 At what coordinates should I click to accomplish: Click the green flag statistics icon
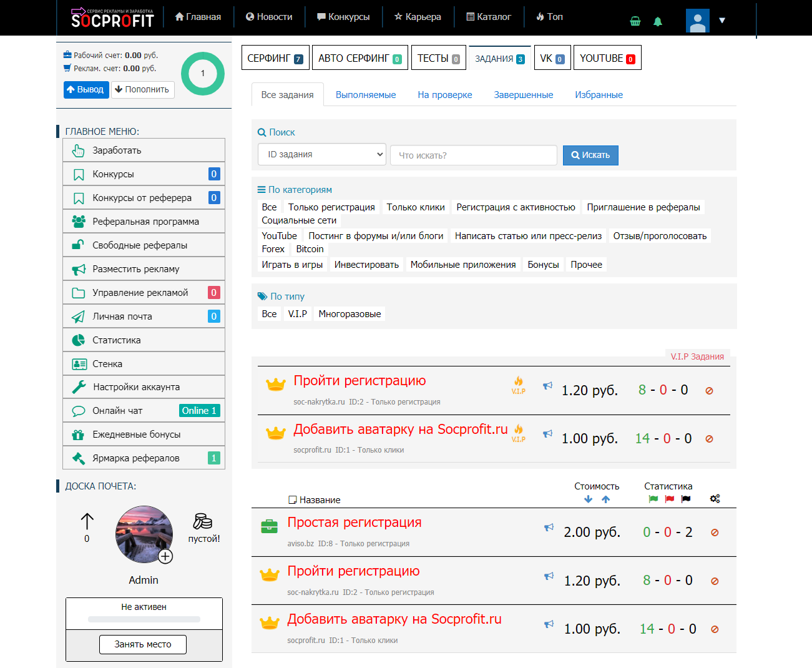(653, 499)
